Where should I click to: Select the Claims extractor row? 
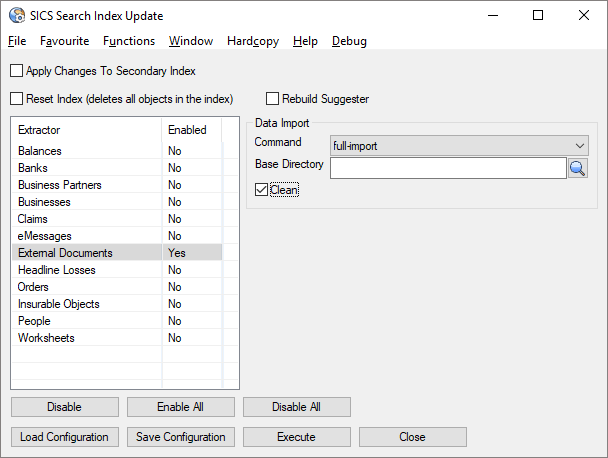click(x=117, y=219)
